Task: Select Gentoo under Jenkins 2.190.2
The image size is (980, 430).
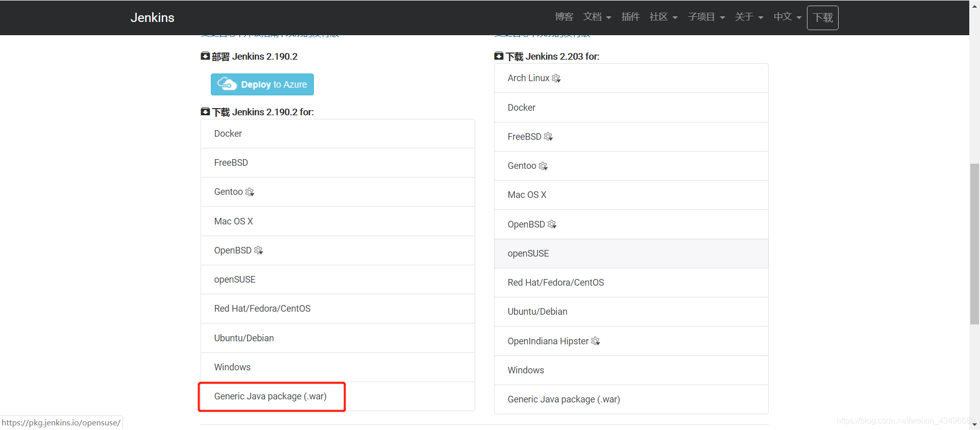Action: (338, 192)
